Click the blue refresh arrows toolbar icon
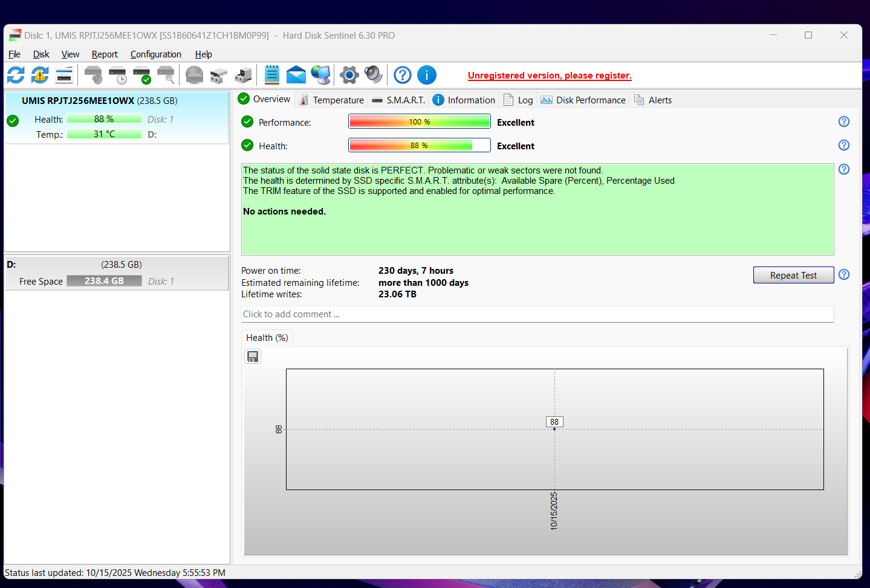The height and width of the screenshot is (588, 870). [x=16, y=75]
